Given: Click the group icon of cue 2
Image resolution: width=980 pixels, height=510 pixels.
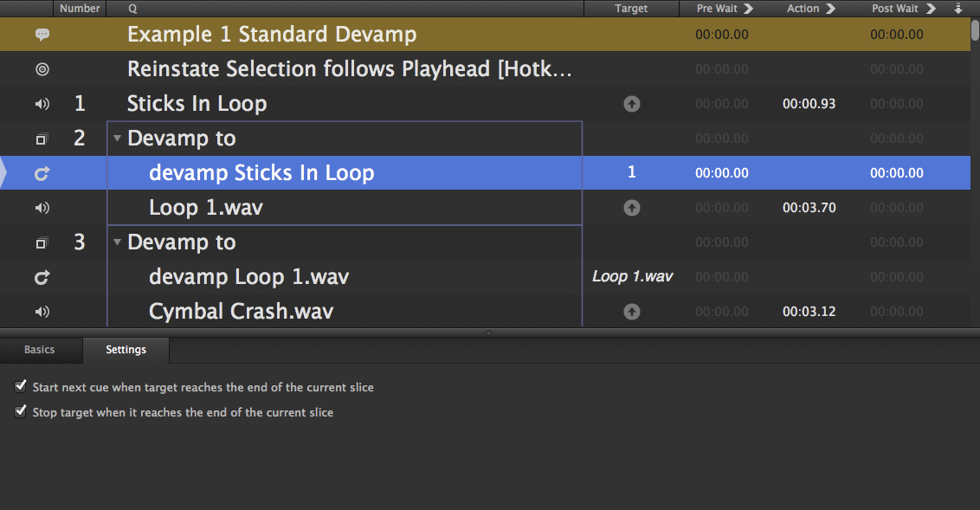Looking at the screenshot, I should pos(42,139).
